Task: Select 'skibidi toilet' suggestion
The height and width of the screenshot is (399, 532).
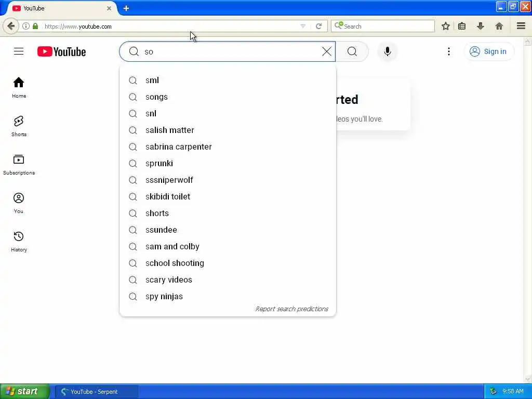Action: [228, 196]
